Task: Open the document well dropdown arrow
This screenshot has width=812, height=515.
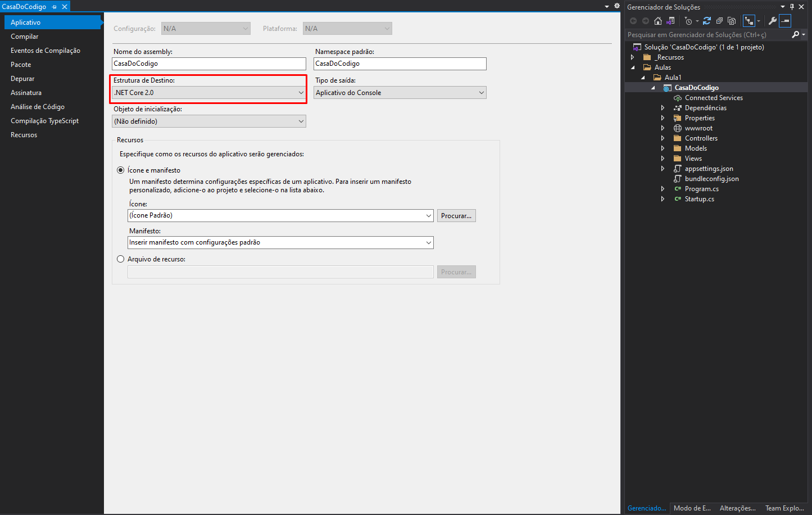Action: pos(607,7)
